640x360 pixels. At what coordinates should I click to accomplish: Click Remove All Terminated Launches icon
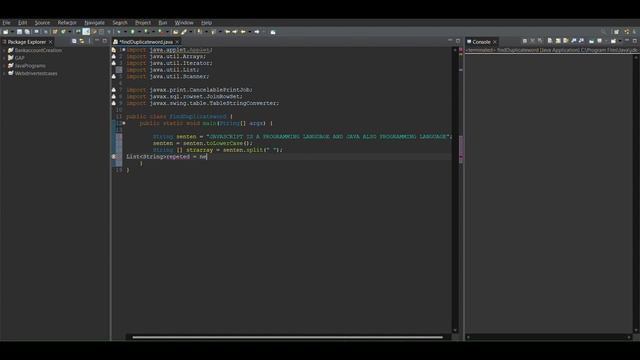point(540,41)
